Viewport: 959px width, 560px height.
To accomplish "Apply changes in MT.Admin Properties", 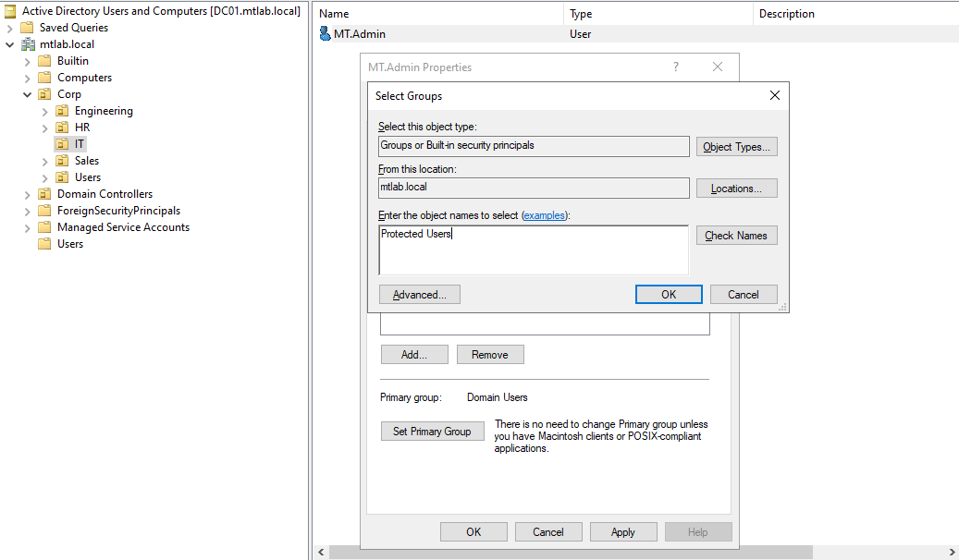I will pos(623,532).
